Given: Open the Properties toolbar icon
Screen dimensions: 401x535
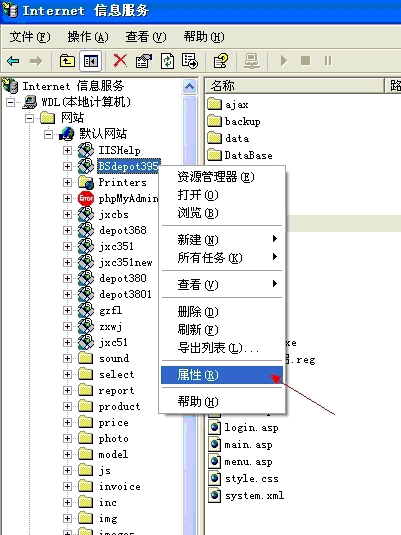Looking at the screenshot, I should point(144,61).
